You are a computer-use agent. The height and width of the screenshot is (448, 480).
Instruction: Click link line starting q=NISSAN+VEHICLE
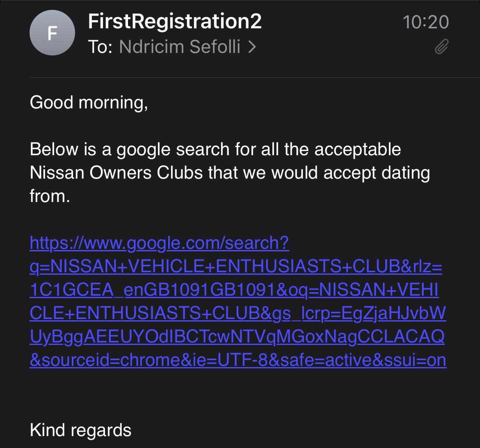point(235,267)
